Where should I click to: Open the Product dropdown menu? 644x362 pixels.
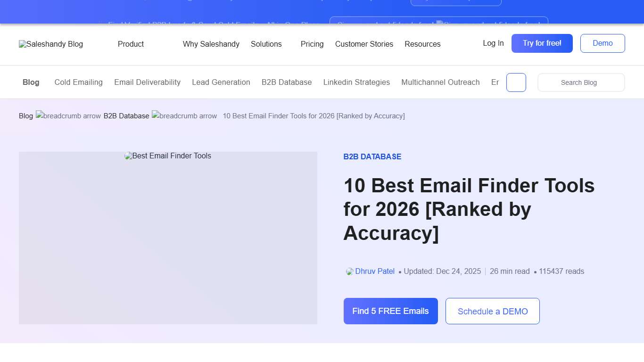pos(131,44)
